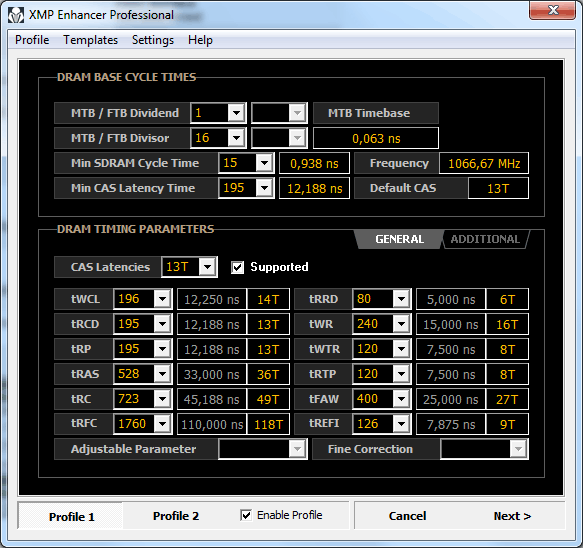Click the MTB Timebase label
Screen dimensions: 583x548
pyautogui.click(x=376, y=113)
